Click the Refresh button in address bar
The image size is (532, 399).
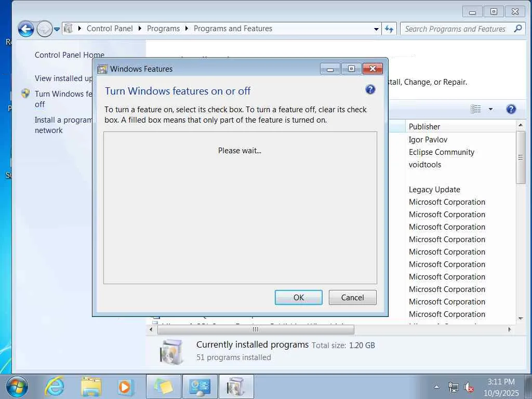click(x=389, y=29)
